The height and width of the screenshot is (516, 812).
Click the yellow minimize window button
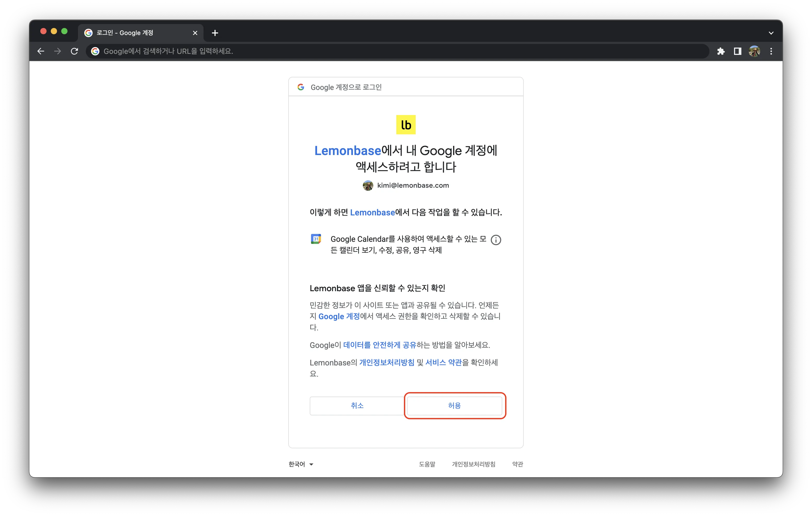[x=54, y=31]
